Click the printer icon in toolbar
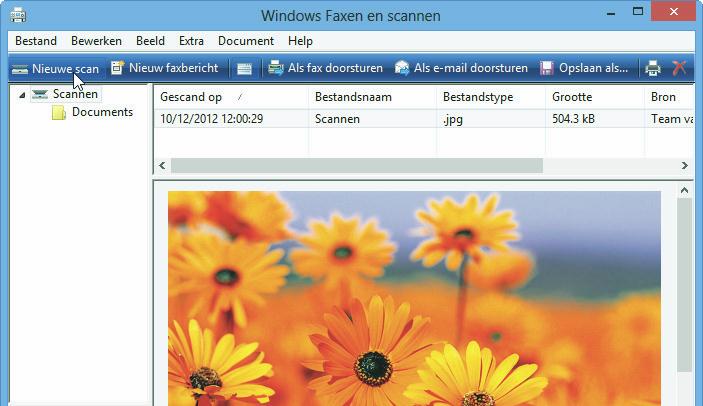This screenshot has width=703, height=406. [x=652, y=69]
